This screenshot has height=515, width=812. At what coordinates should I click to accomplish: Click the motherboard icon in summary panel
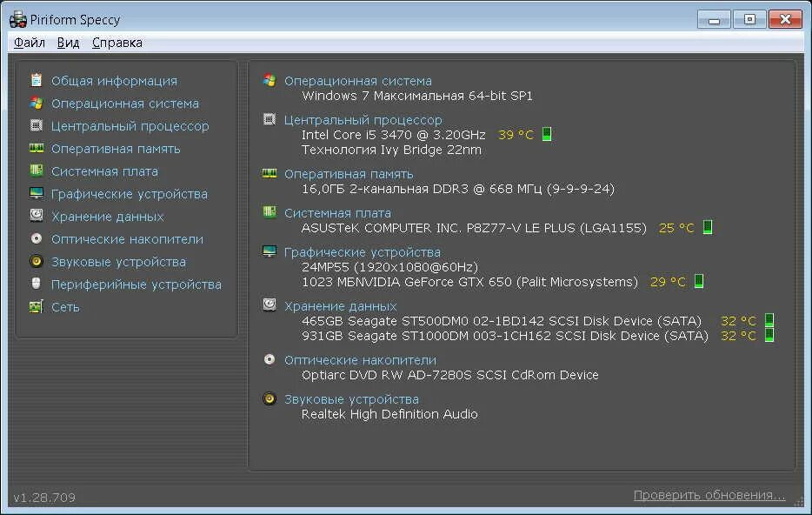pos(270,212)
